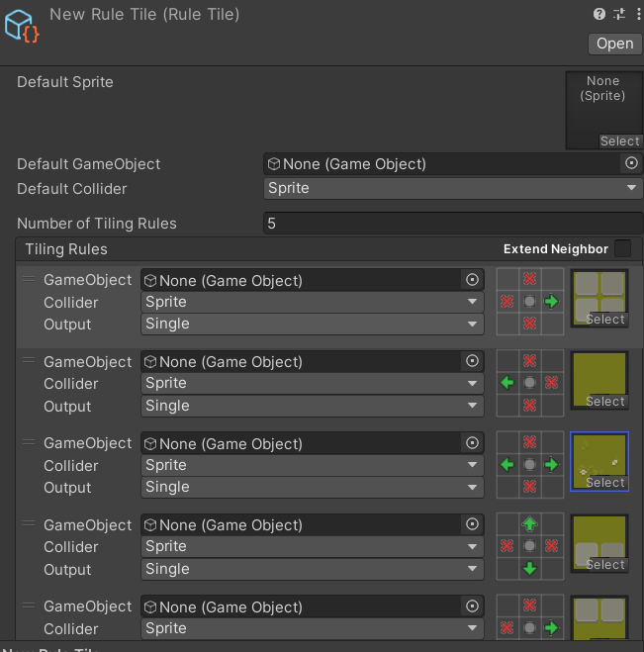Grab the second rule's reorder handle
The width and height of the screenshot is (644, 652).
(x=29, y=360)
